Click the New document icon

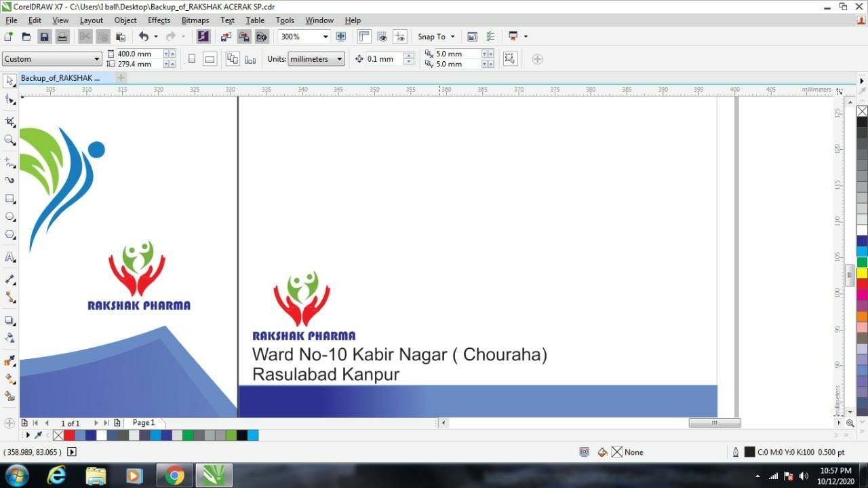pos(9,37)
